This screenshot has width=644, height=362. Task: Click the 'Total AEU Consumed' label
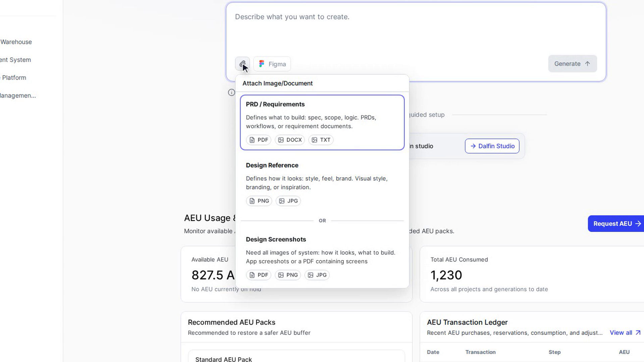click(459, 259)
